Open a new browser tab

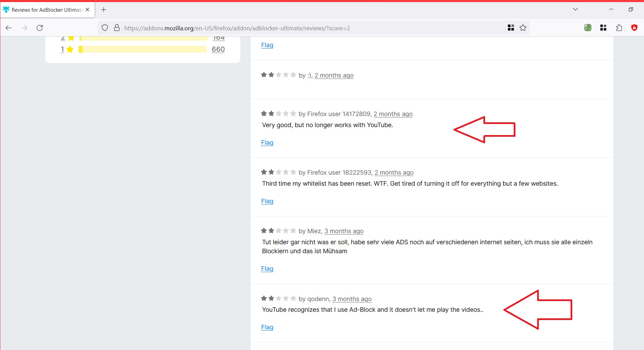pos(103,10)
